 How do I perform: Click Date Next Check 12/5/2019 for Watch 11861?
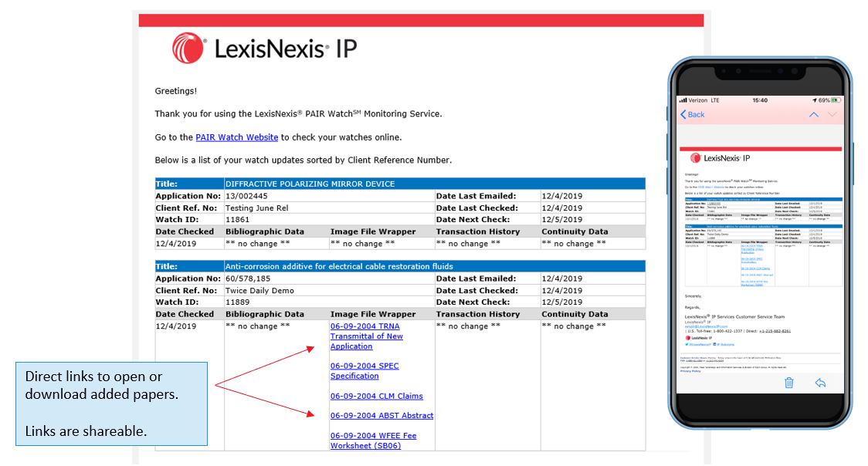coord(562,219)
